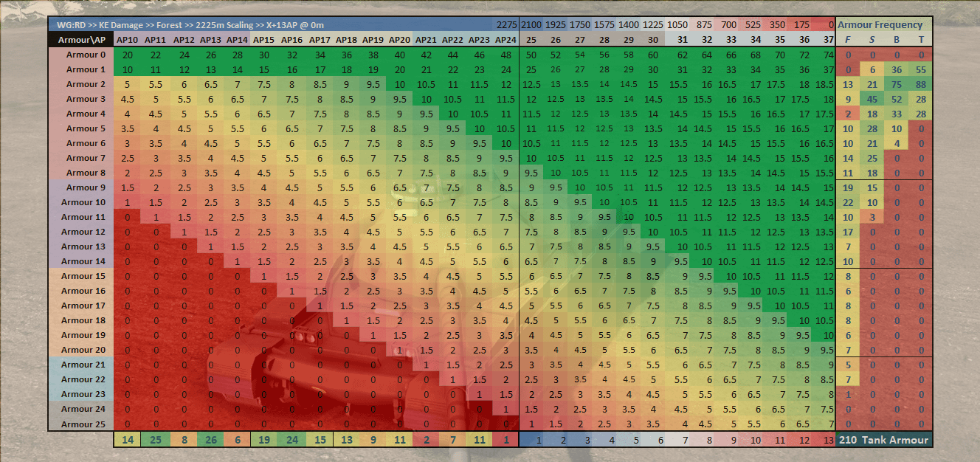Select the "Armour 19" row label
This screenshot has width=980, height=462.
[x=81, y=335]
